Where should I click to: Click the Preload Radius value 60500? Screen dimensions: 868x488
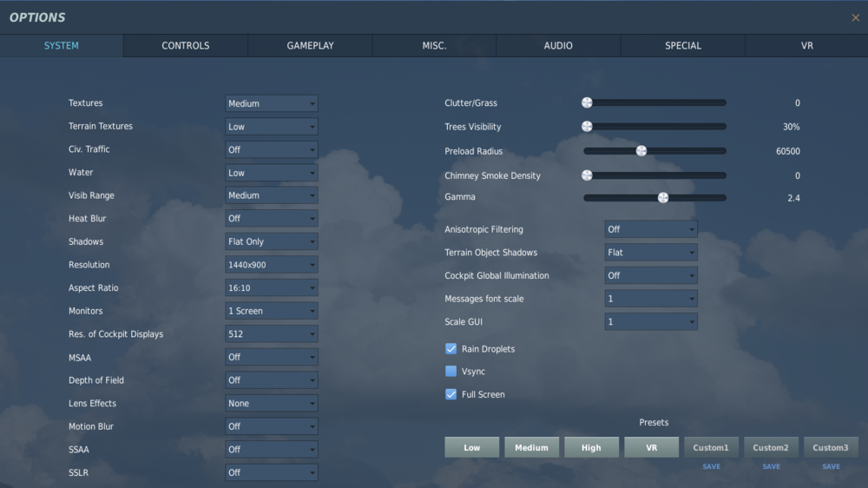point(788,151)
